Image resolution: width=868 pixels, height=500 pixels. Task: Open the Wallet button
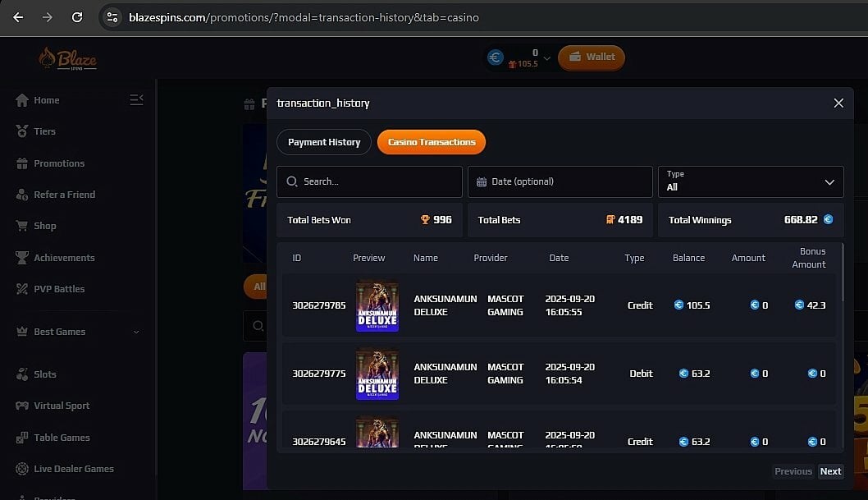592,57
